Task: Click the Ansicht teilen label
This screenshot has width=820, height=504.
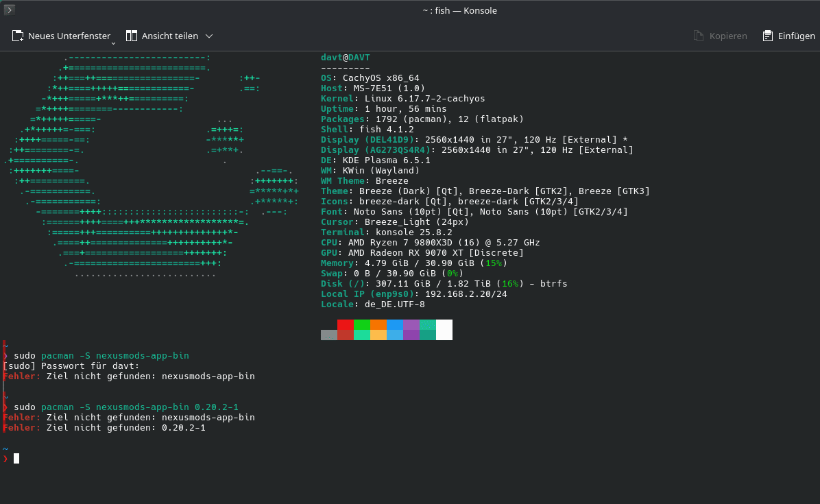Action: (170, 36)
